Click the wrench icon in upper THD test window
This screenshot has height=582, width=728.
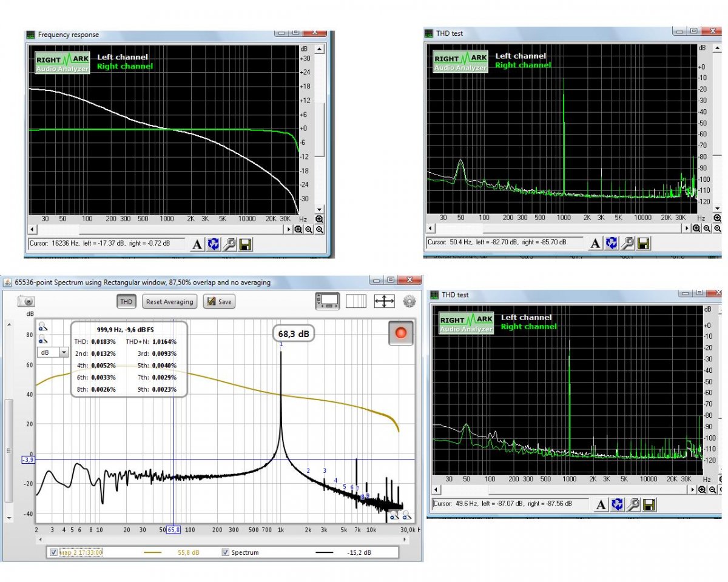[628, 243]
